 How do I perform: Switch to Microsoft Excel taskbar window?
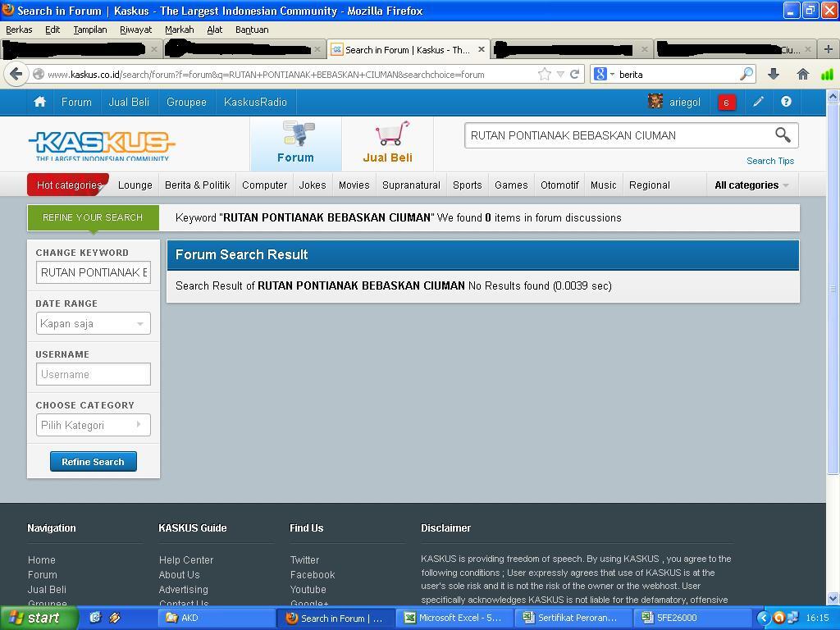(454, 618)
